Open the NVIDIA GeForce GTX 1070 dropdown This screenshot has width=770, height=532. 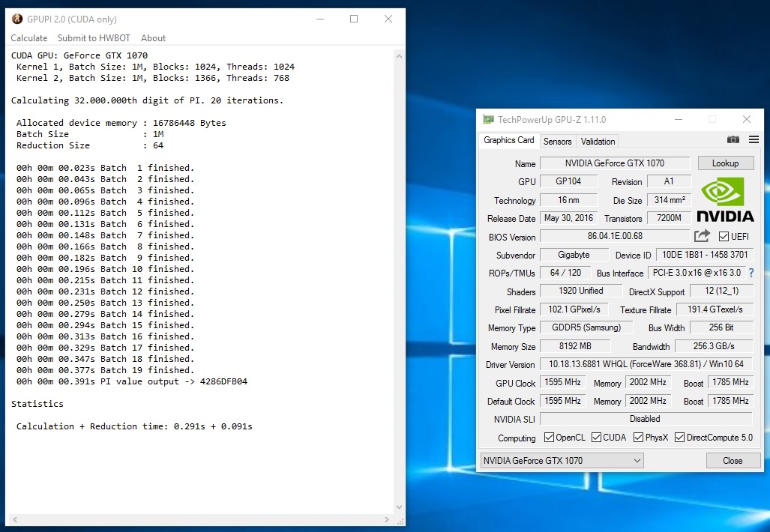tap(562, 460)
